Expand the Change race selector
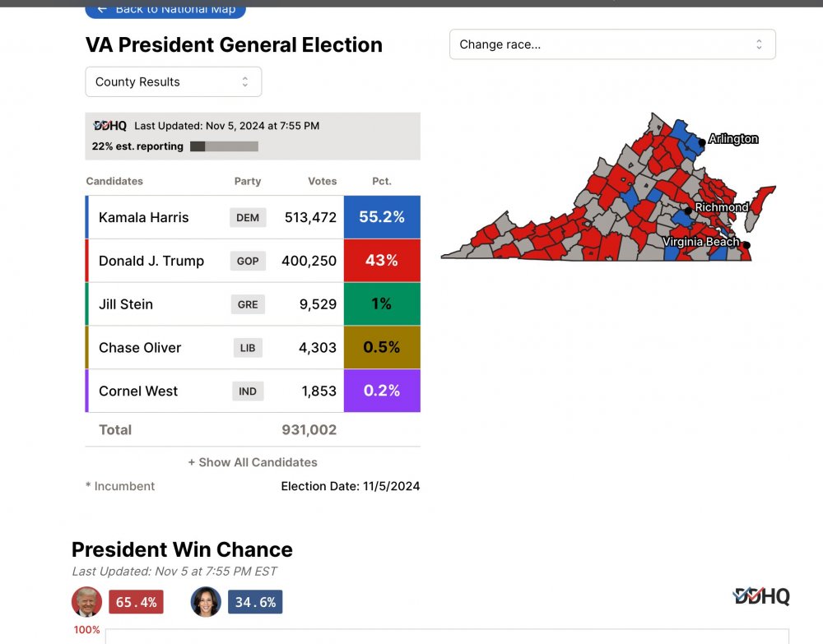Viewport: 823px width, 644px height. [612, 44]
